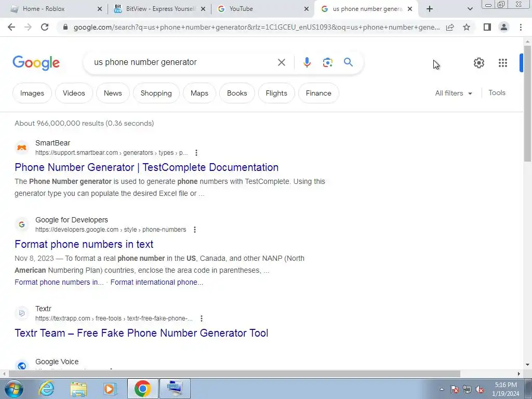Filter results by Maps
Screen dimensions: 532x399
pos(199,93)
